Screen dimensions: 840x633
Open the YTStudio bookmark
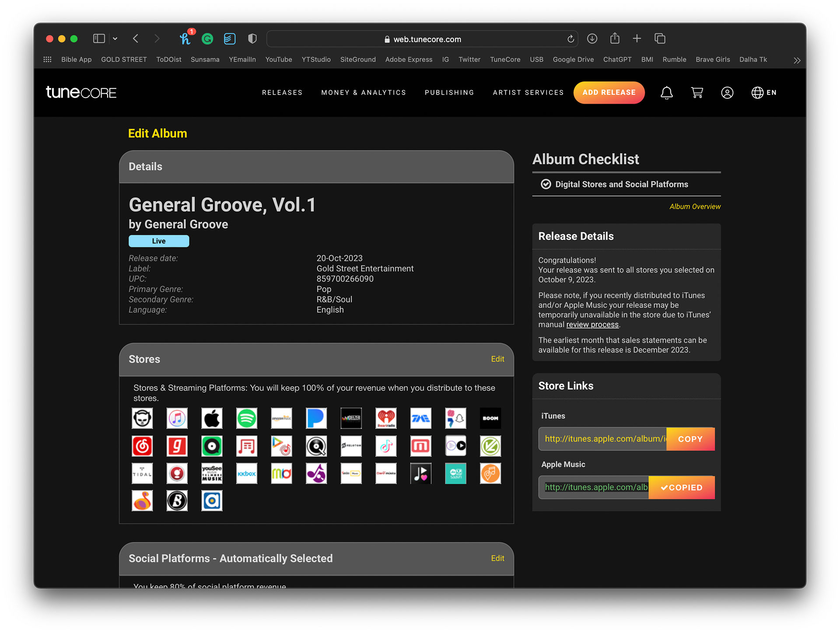click(316, 59)
